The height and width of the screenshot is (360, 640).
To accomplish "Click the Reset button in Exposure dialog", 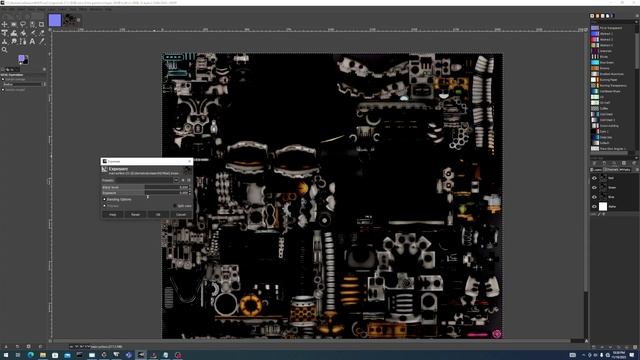I will click(135, 214).
